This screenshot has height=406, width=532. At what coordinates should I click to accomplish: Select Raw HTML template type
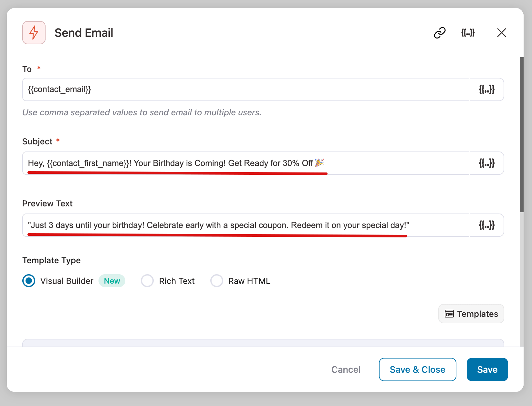pos(217,281)
